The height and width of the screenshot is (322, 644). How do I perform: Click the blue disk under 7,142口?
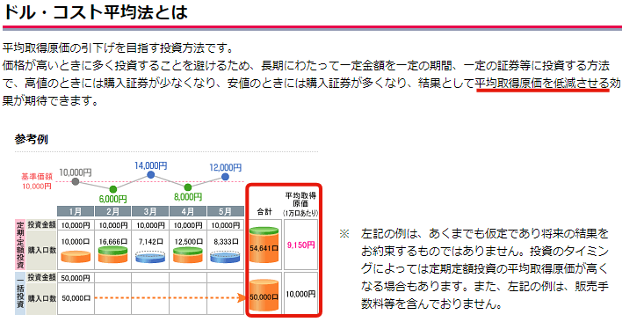tap(150, 256)
